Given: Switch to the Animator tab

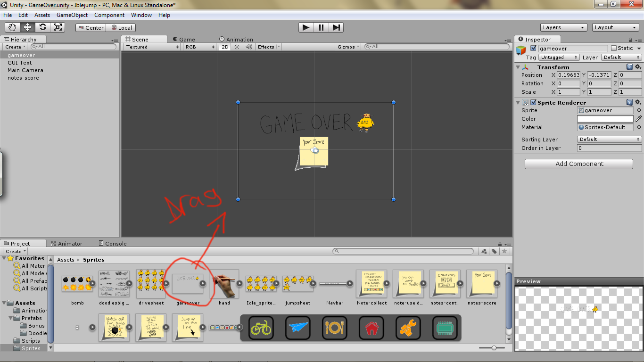Looking at the screenshot, I should pyautogui.click(x=66, y=244).
